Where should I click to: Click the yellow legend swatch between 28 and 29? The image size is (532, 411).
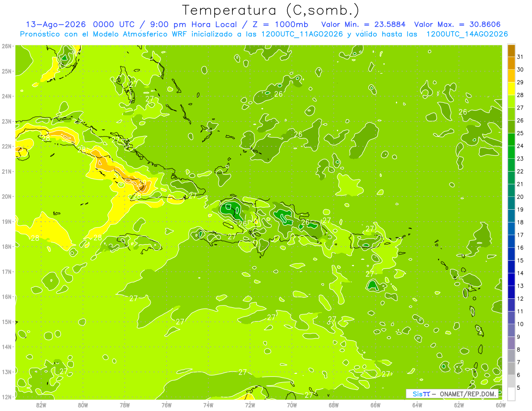[x=511, y=88]
